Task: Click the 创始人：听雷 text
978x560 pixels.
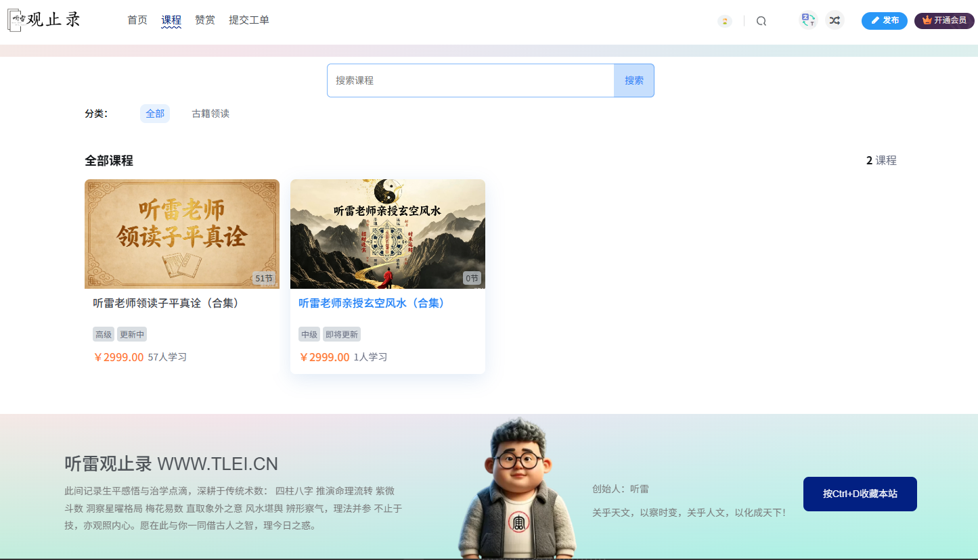Action: click(x=621, y=489)
